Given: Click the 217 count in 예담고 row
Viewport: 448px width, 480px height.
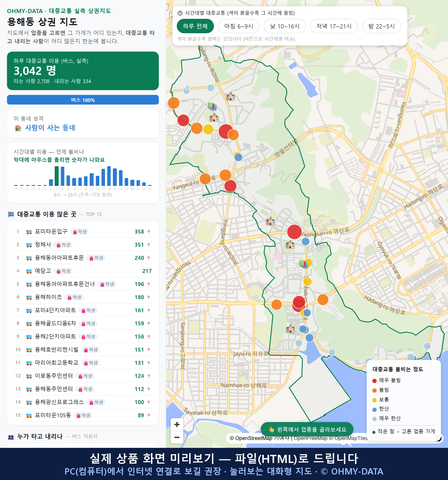Looking at the screenshot, I should [147, 271].
